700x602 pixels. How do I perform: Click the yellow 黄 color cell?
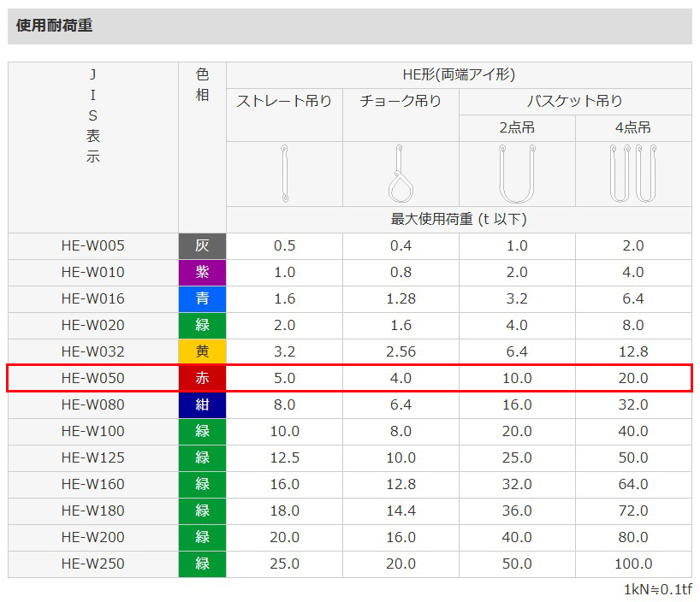pyautogui.click(x=202, y=351)
